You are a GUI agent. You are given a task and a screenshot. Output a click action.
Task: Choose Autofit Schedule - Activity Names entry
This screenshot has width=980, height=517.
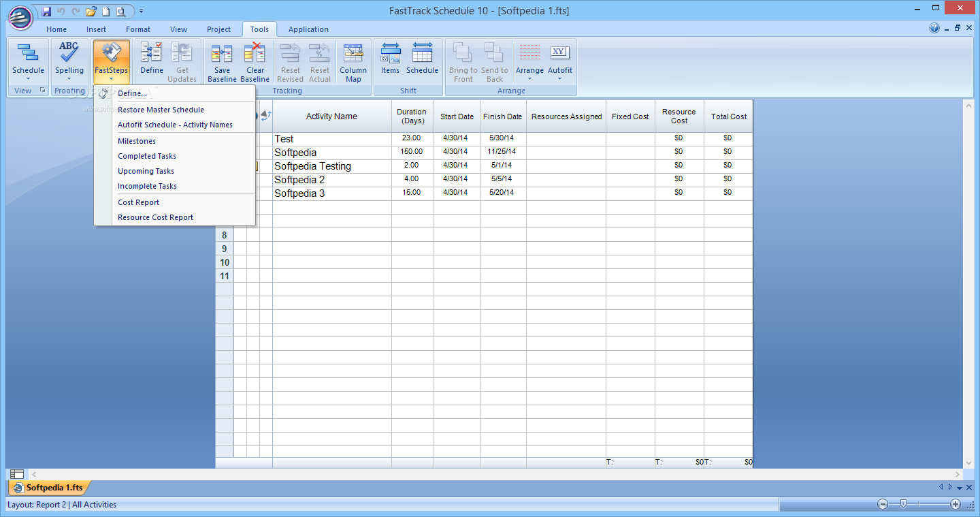pyautogui.click(x=174, y=125)
